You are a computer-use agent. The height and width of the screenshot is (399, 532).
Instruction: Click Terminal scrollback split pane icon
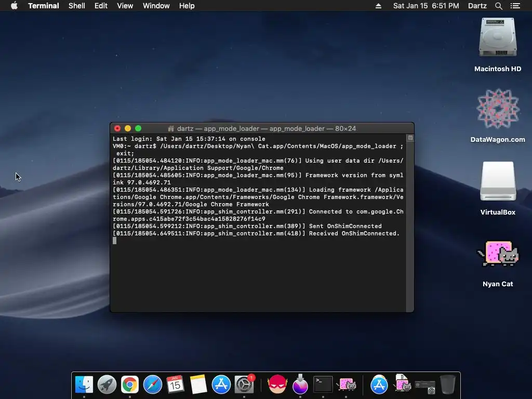[x=410, y=138]
